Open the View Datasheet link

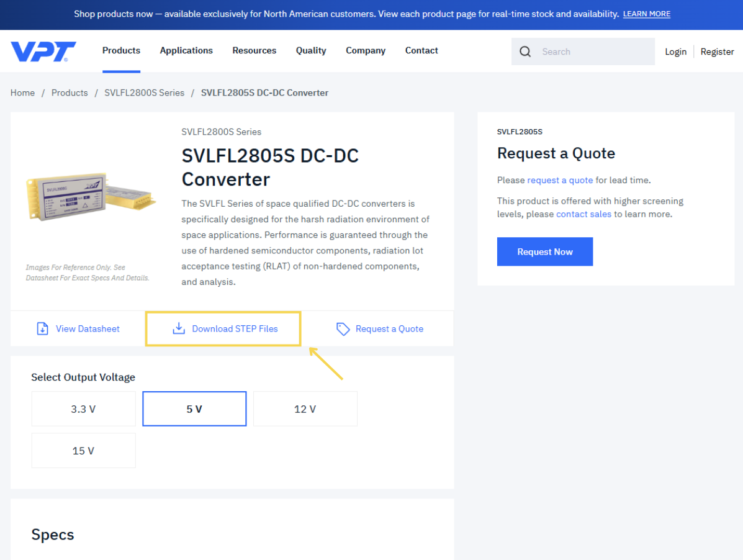(x=79, y=329)
